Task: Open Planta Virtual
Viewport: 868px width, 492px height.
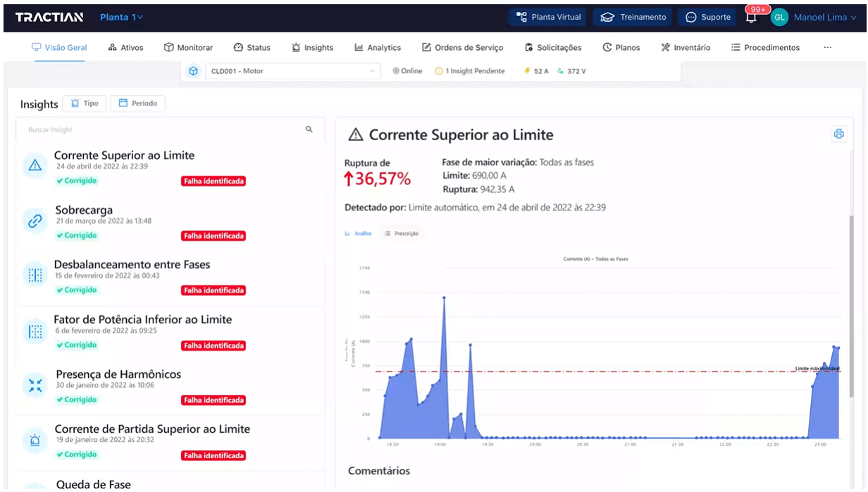Action: 548,17
